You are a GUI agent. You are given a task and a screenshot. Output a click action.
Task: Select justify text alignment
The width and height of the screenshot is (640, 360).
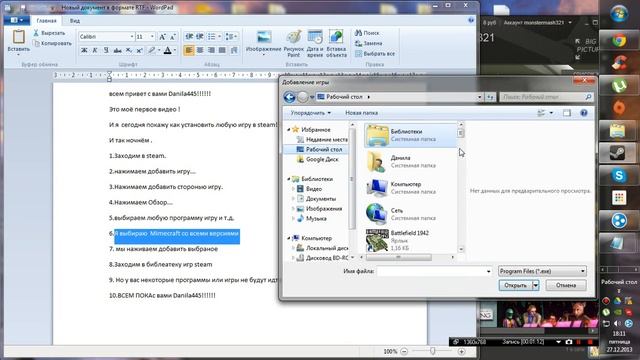pyautogui.click(x=222, y=50)
